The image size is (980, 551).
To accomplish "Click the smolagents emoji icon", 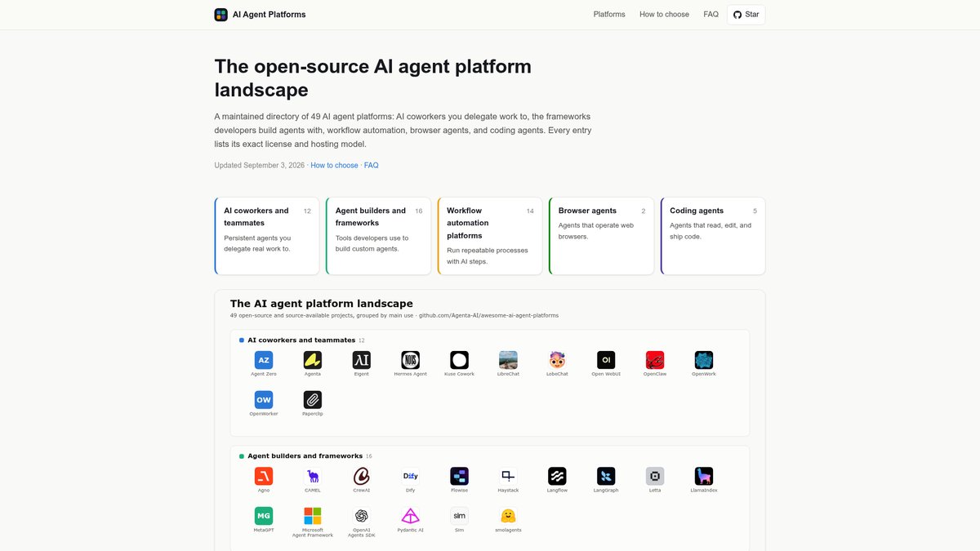I will point(509,516).
